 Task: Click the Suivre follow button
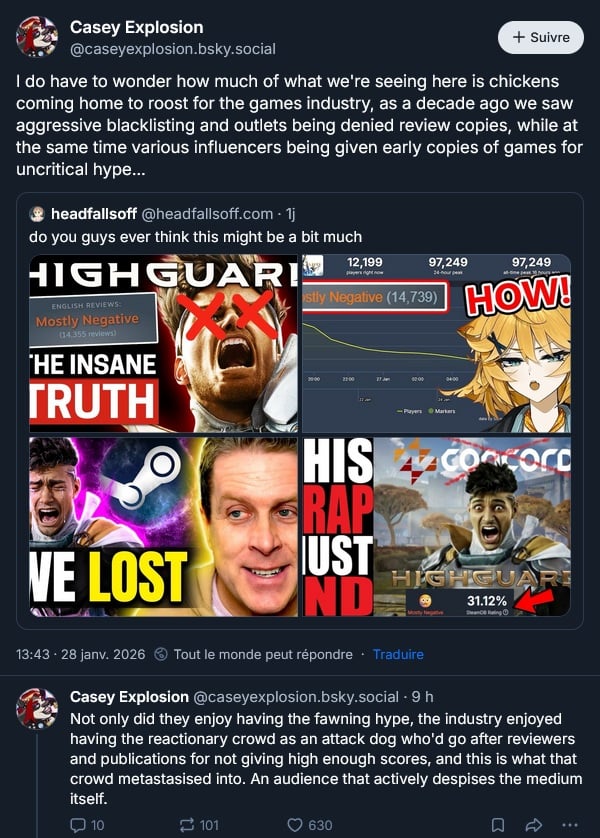(x=541, y=37)
